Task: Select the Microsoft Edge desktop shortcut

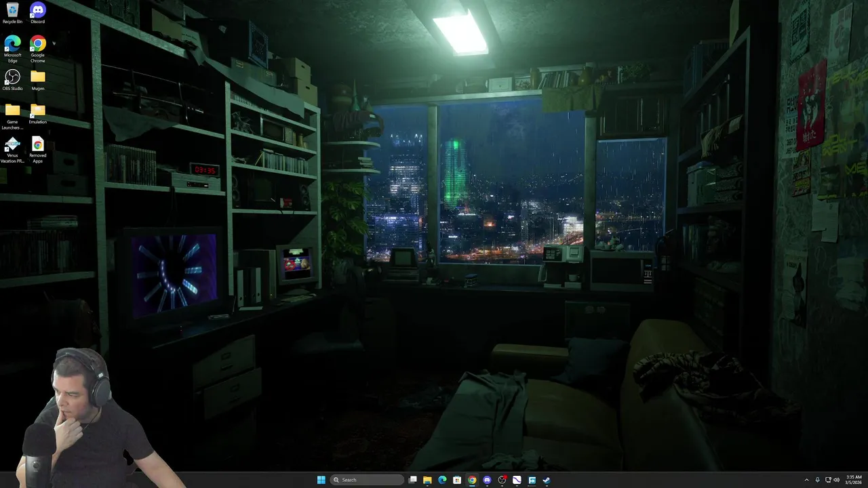Action: point(12,49)
